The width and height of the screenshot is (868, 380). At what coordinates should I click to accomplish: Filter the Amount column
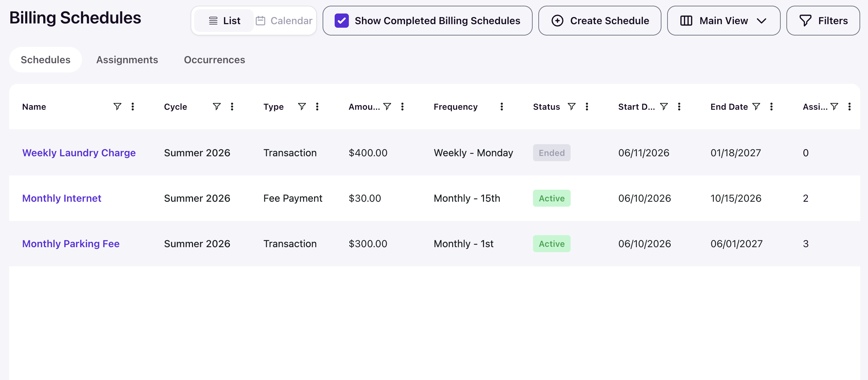pos(387,107)
